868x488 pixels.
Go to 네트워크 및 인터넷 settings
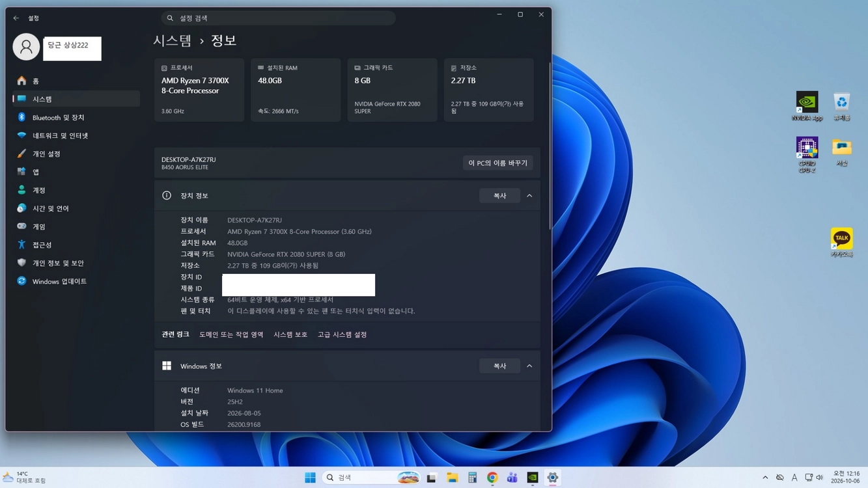pyautogui.click(x=76, y=135)
